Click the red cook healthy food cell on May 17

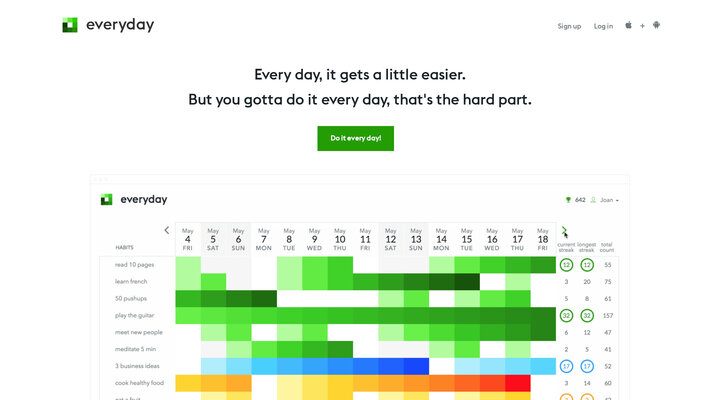pyautogui.click(x=518, y=383)
